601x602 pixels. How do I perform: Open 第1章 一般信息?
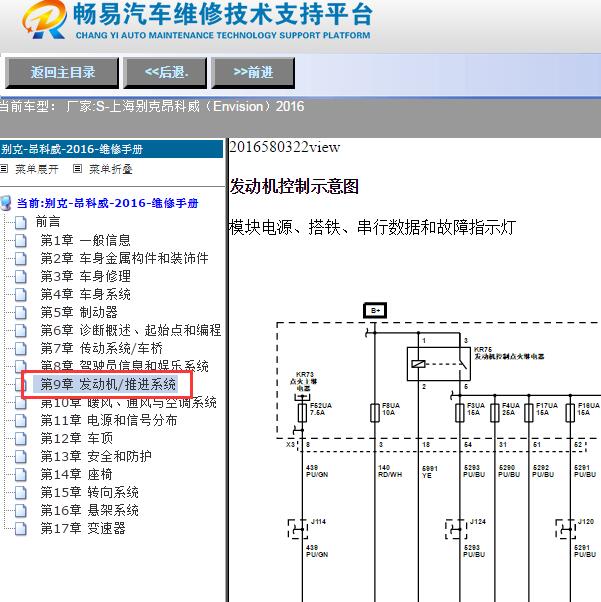click(x=85, y=240)
